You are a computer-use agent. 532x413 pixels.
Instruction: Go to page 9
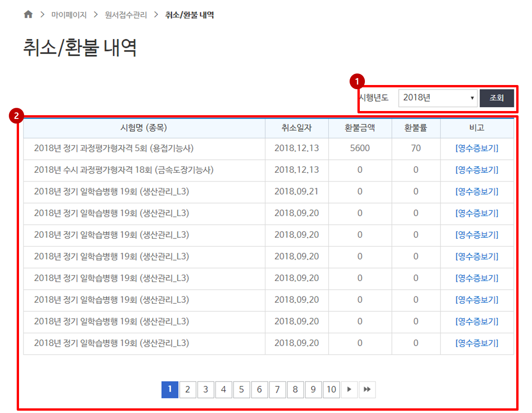[313, 389]
